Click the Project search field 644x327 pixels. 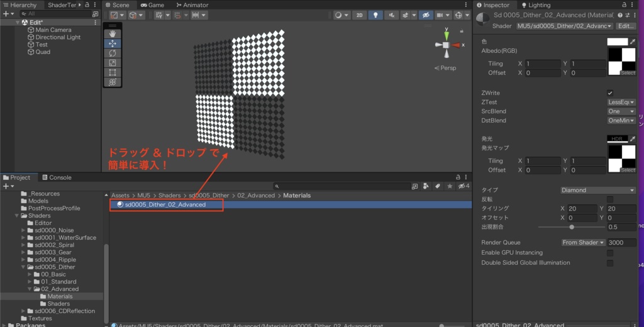click(341, 186)
